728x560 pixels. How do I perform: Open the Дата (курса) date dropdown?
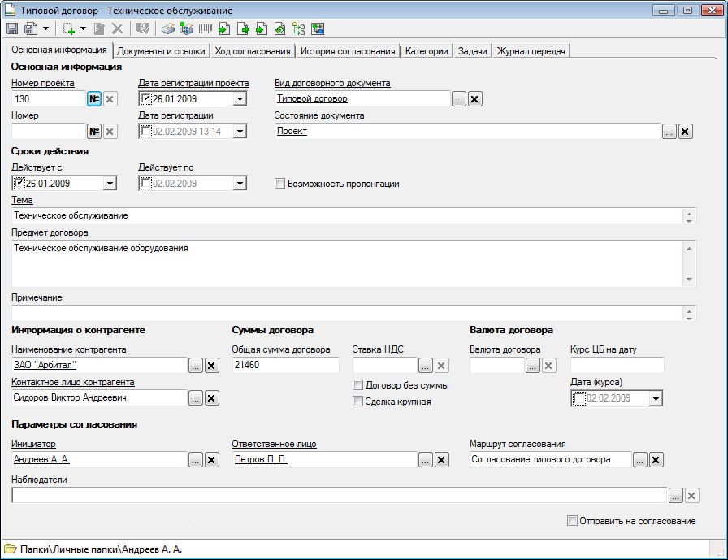pos(656,398)
